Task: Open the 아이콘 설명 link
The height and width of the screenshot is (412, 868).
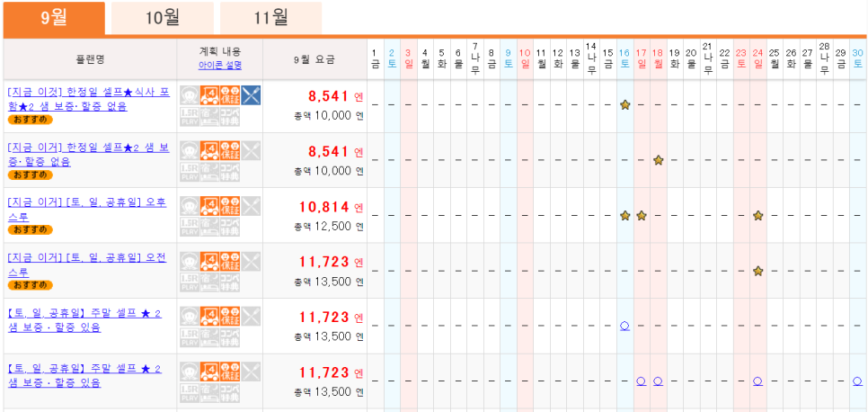Action: click(220, 65)
